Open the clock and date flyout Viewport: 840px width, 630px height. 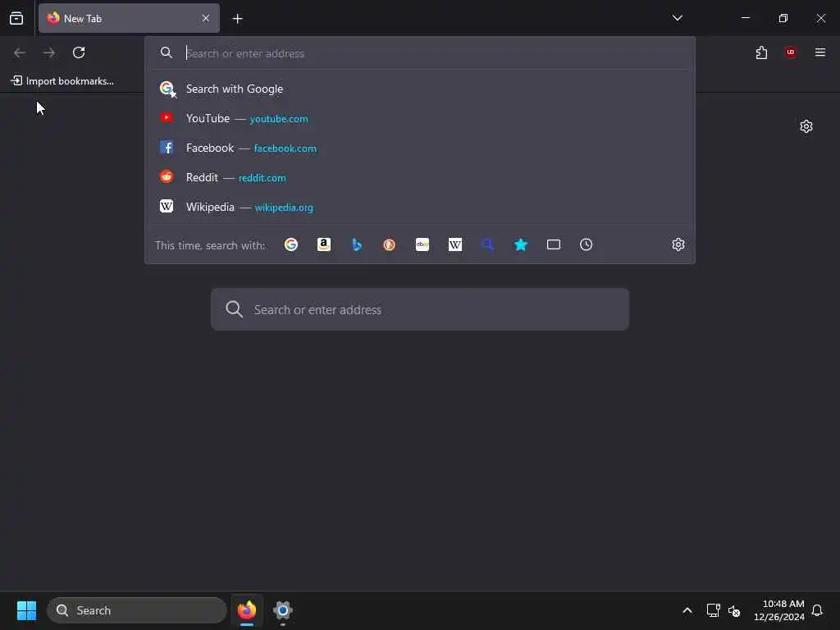(779, 610)
